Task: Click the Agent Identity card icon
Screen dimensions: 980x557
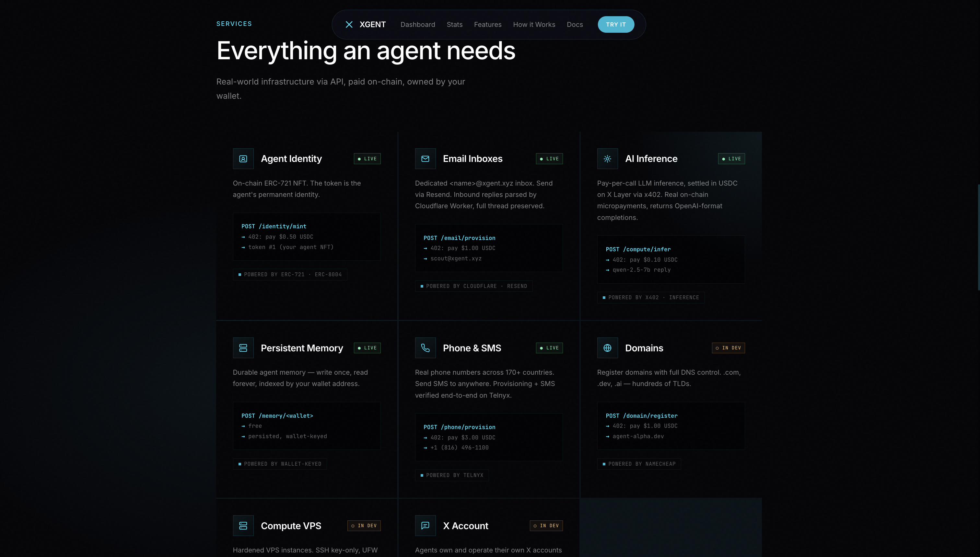Action: tap(243, 159)
